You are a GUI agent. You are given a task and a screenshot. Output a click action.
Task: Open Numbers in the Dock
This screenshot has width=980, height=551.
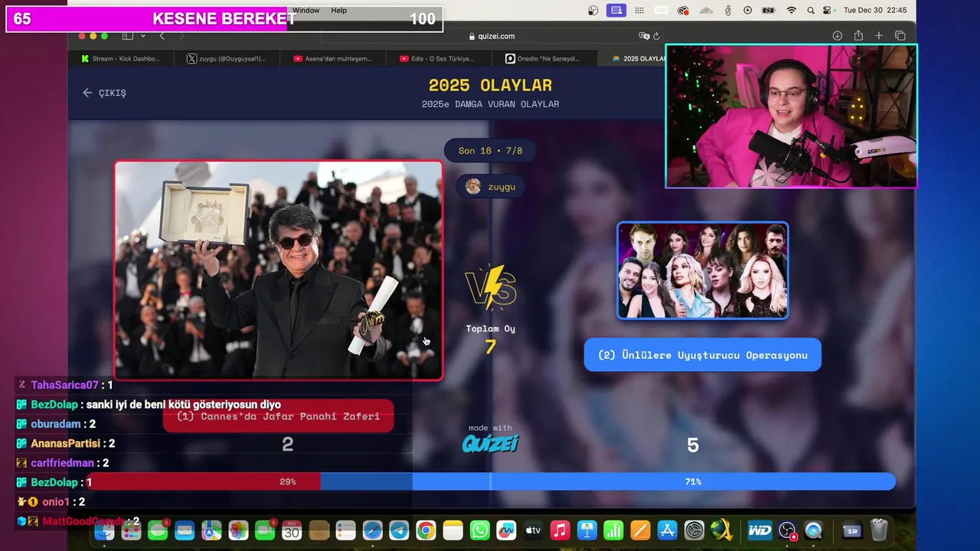click(x=613, y=530)
